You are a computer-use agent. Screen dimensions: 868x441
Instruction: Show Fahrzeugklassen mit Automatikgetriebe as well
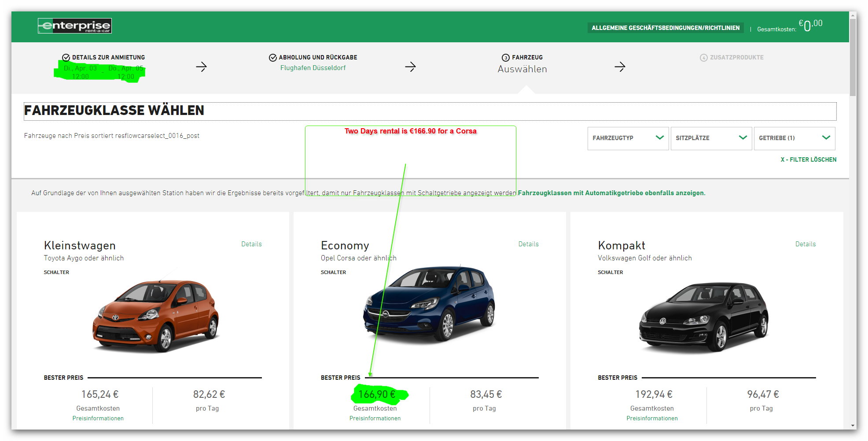(611, 193)
